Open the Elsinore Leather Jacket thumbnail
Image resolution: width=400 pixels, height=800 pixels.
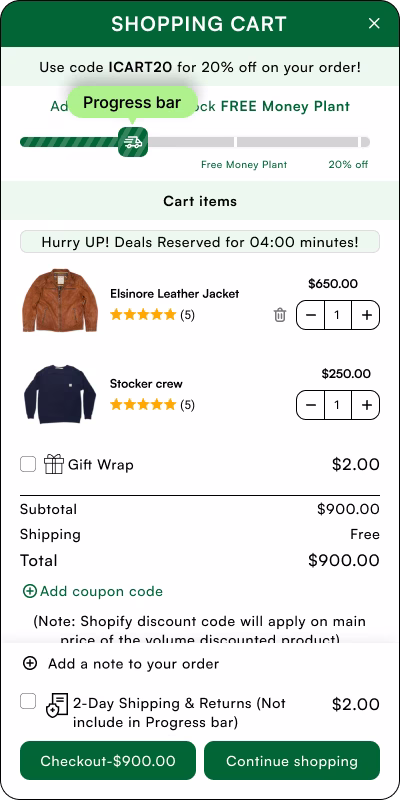pyautogui.click(x=60, y=300)
